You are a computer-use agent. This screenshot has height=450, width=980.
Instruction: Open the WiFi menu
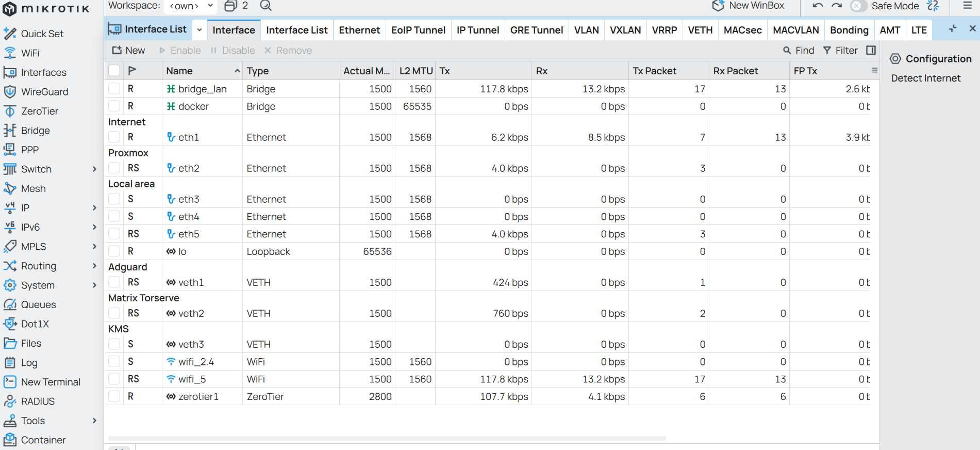pos(22,53)
